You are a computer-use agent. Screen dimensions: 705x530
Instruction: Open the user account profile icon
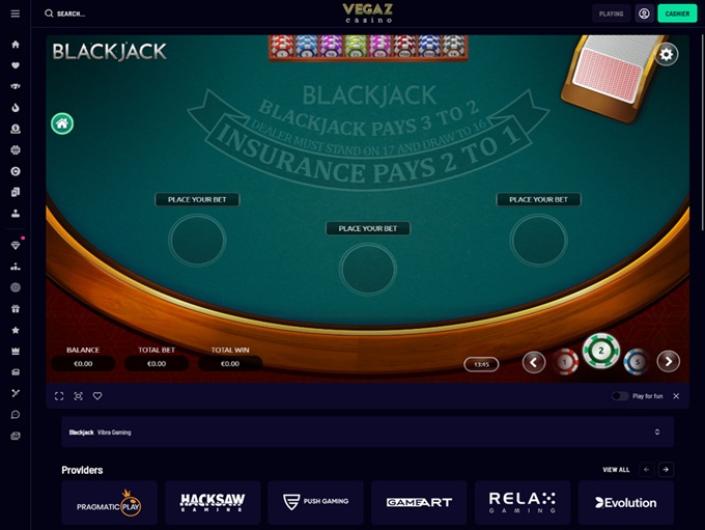point(644,13)
